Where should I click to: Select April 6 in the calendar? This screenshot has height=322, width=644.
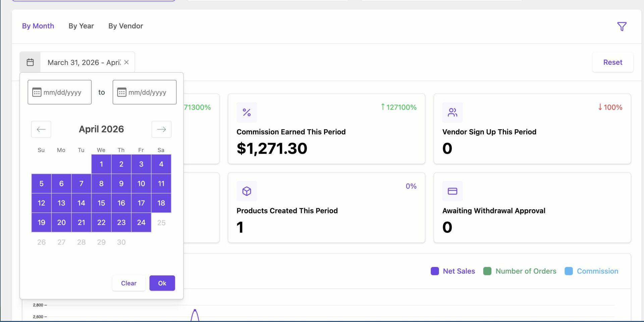[61, 183]
